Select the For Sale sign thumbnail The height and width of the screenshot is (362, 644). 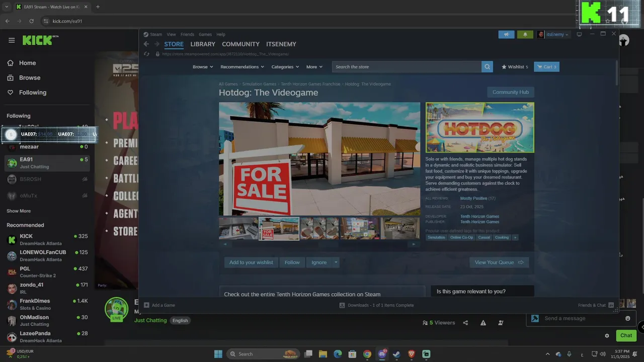click(279, 229)
